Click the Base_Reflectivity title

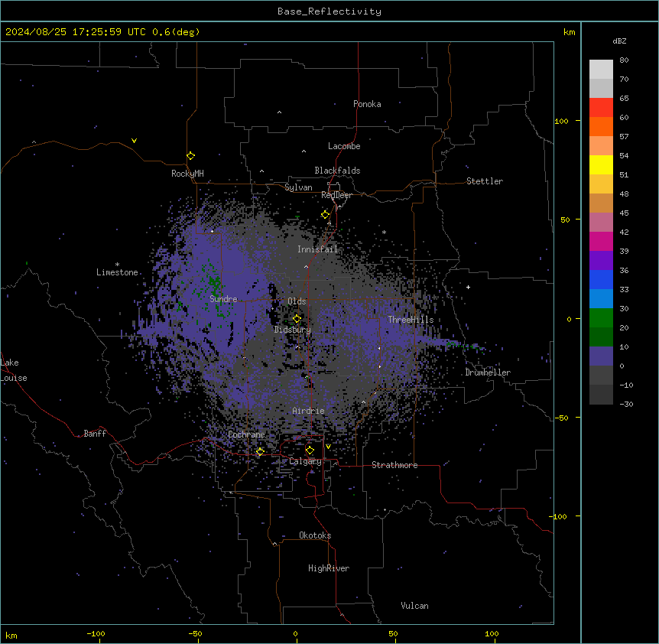(329, 11)
